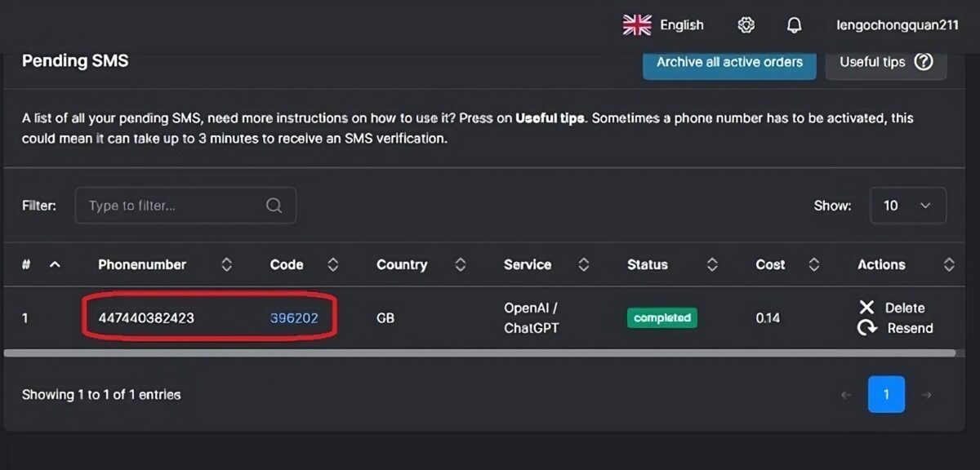This screenshot has height=470, width=980.
Task: Sort by Cost column arrows
Action: [x=813, y=264]
